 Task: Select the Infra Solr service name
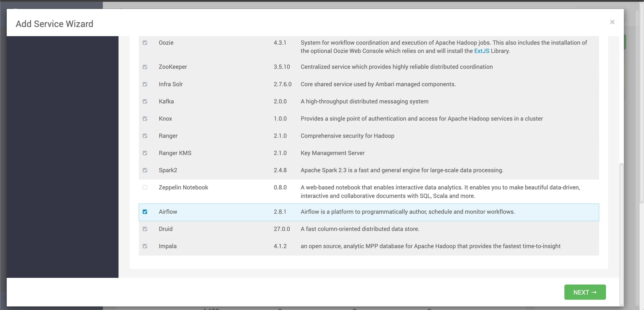(171, 84)
